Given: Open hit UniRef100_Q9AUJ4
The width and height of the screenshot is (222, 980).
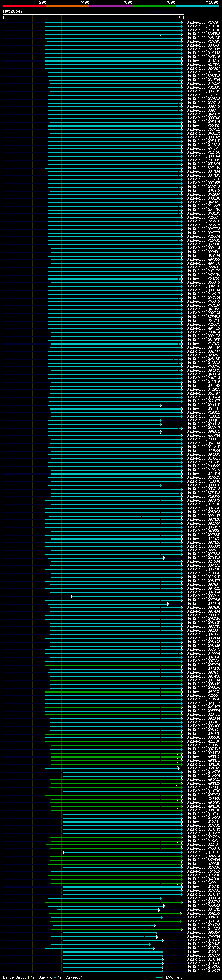Looking at the screenshot, I should (203, 898).
